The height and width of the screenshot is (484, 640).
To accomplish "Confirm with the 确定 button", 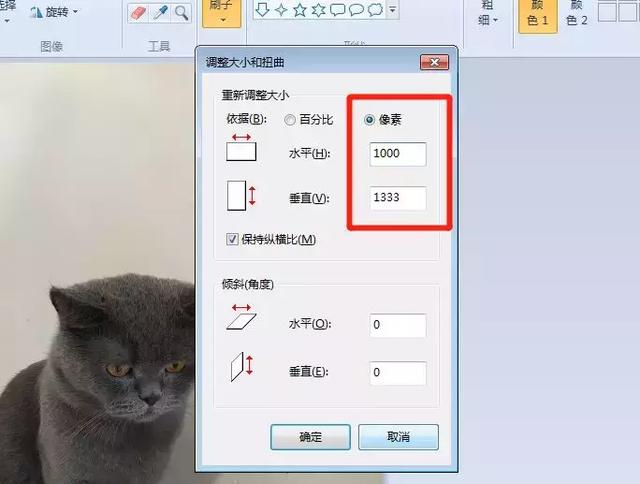I will tap(311, 437).
